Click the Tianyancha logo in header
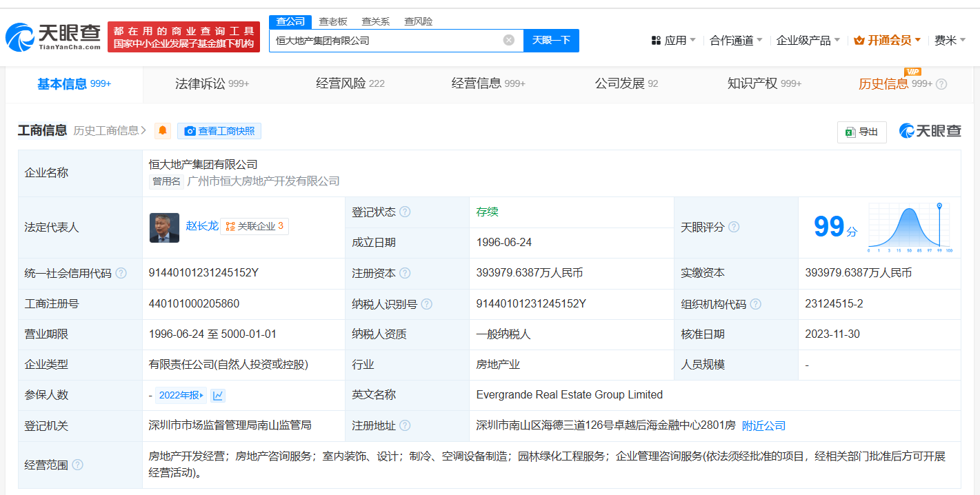980x495 pixels. (53, 37)
